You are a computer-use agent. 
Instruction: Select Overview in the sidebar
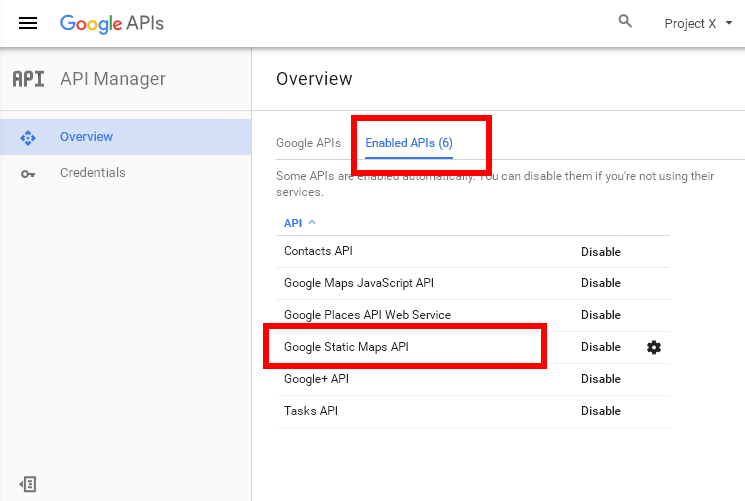pos(125,137)
